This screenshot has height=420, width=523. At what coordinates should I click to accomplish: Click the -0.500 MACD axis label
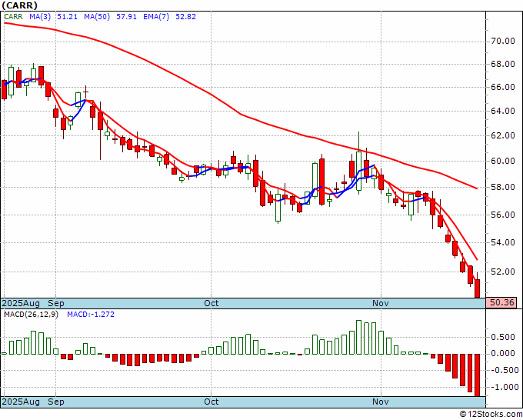point(503,370)
